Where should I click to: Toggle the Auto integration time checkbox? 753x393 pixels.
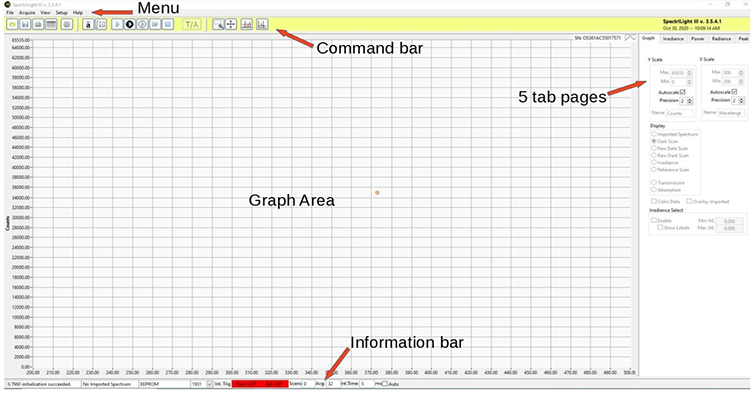tap(385, 384)
